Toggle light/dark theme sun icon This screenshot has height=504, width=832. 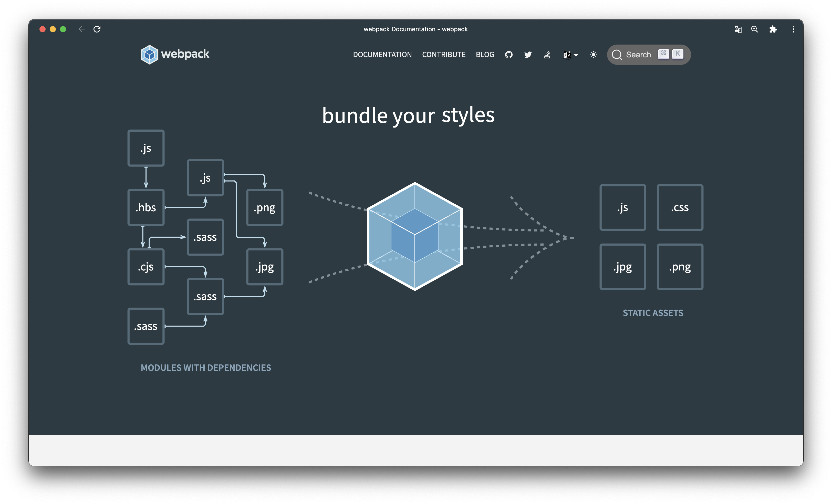click(x=593, y=55)
